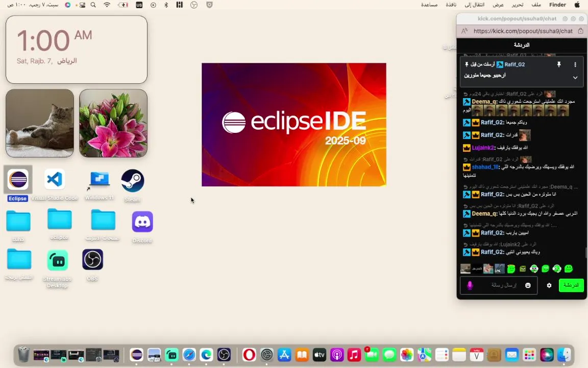Open the Windows 11 desktop shortcut
Screen dimensions: 588x368
point(99,179)
